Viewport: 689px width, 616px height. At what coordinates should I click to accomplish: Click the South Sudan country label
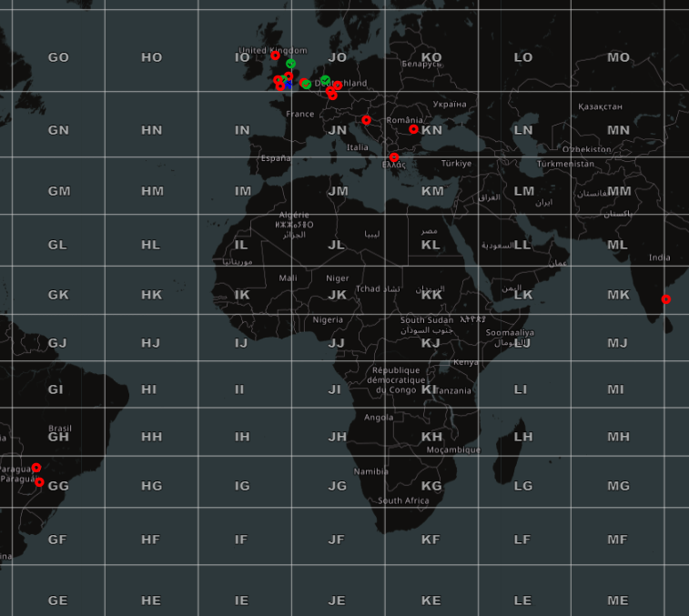click(427, 320)
